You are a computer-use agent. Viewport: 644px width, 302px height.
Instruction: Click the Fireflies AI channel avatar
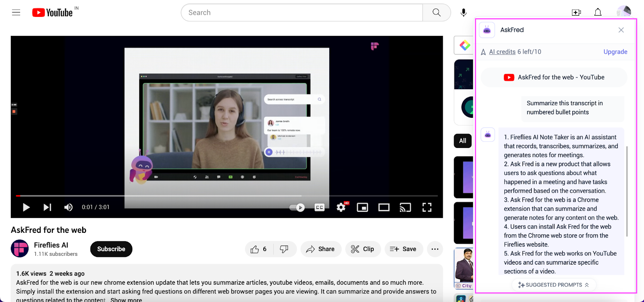coord(20,249)
